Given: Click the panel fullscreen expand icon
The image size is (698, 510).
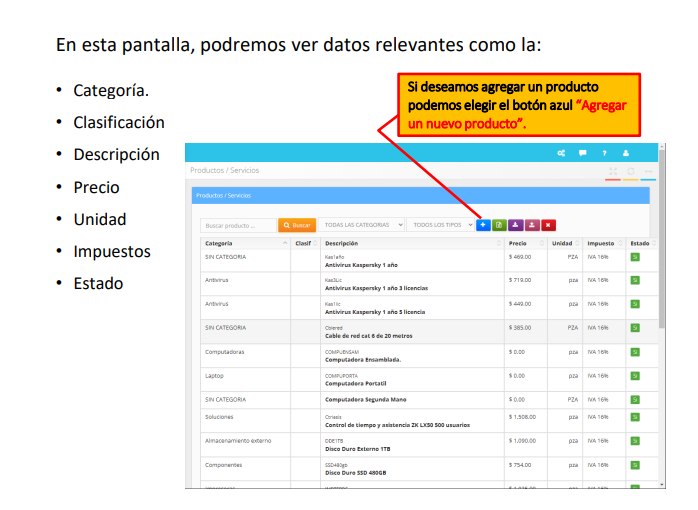Looking at the screenshot, I should click(x=613, y=171).
